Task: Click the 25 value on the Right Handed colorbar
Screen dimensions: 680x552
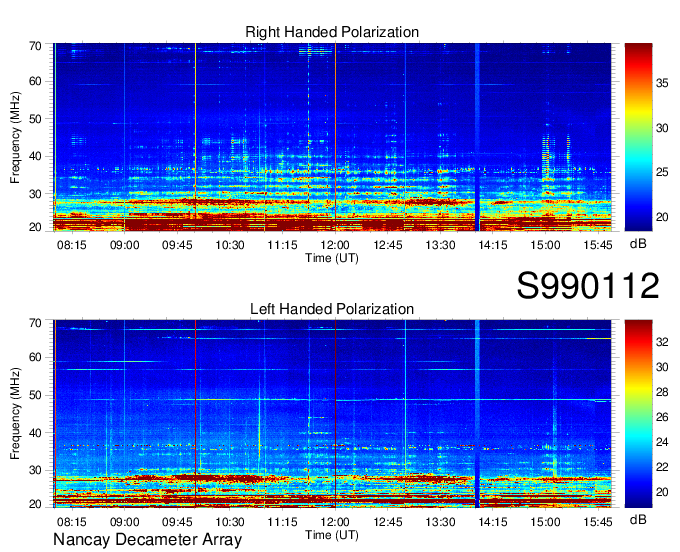Action: point(662,172)
